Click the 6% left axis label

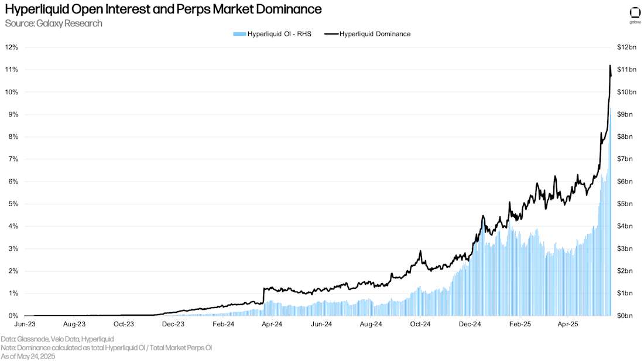coord(13,182)
